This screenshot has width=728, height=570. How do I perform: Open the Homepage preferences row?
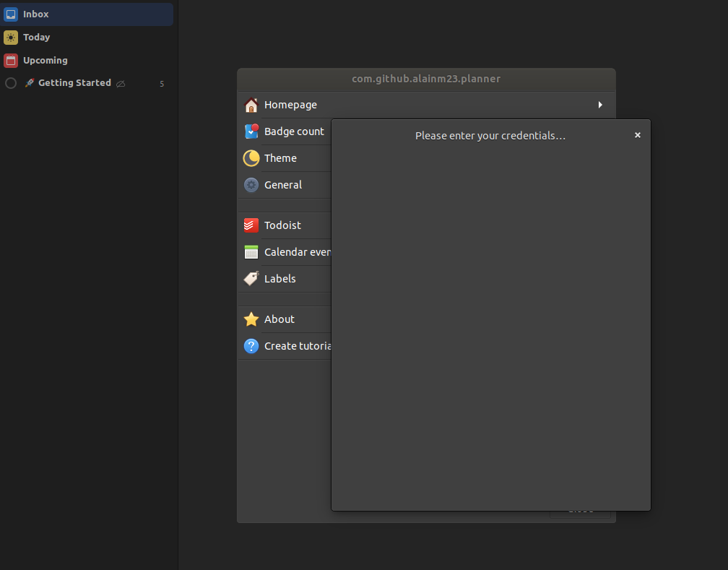426,105
